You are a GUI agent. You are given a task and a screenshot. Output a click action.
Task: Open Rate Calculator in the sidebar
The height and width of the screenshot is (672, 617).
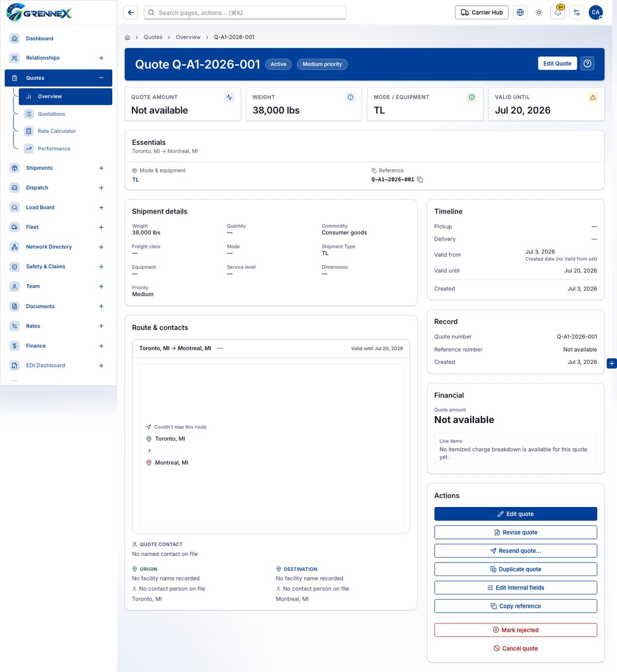pos(66,131)
